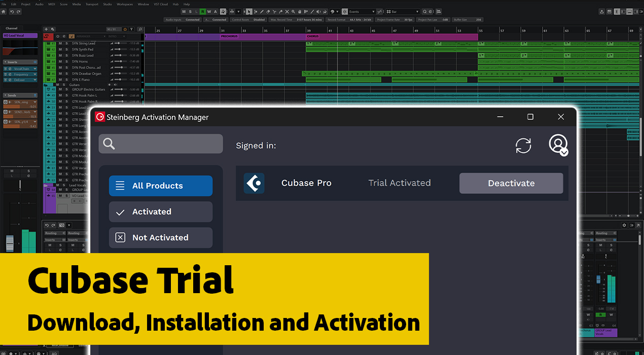Image resolution: width=644 pixels, height=355 pixels.
Task: Click the track search magnifier icon
Action: [140, 29]
